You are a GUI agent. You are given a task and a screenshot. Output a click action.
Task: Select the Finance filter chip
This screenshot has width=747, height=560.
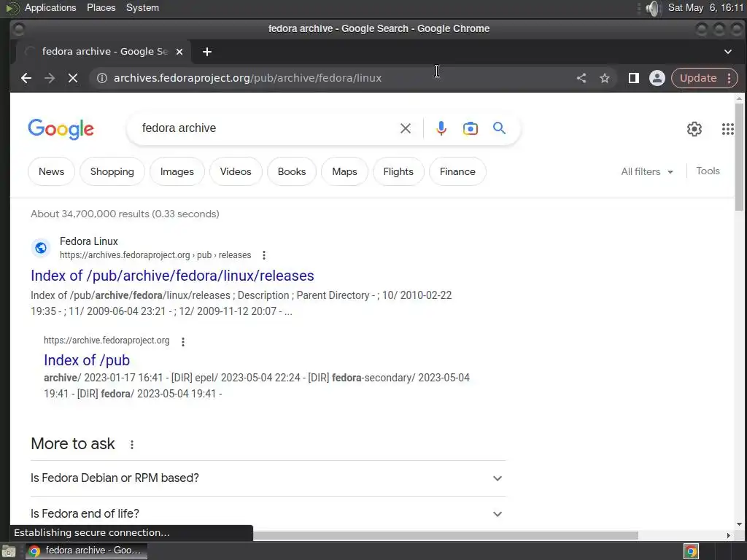tap(457, 171)
